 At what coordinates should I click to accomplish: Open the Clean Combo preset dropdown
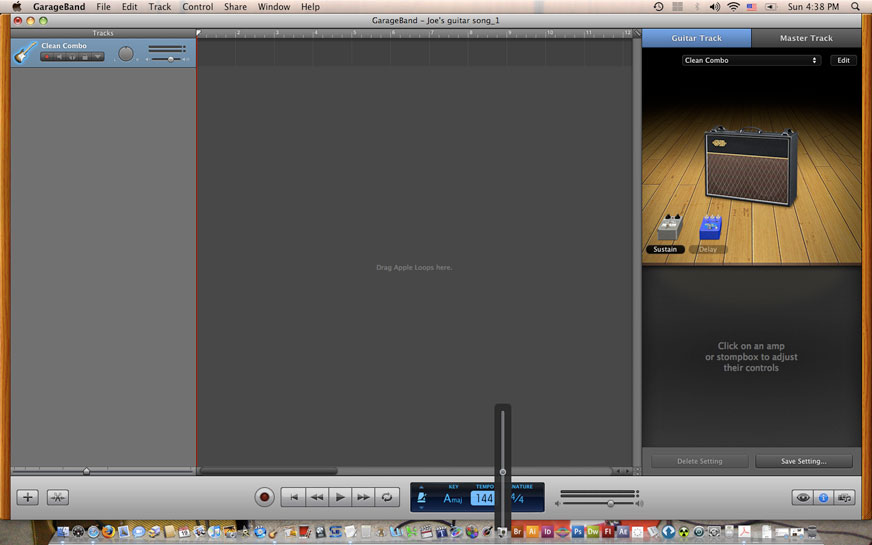pyautogui.click(x=751, y=61)
